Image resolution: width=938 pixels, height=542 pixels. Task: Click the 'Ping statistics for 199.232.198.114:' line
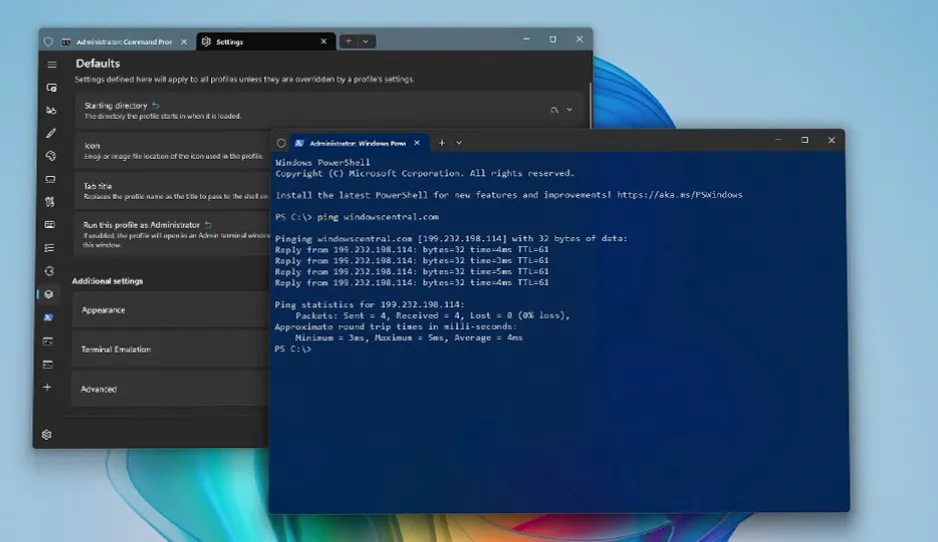(x=369, y=305)
